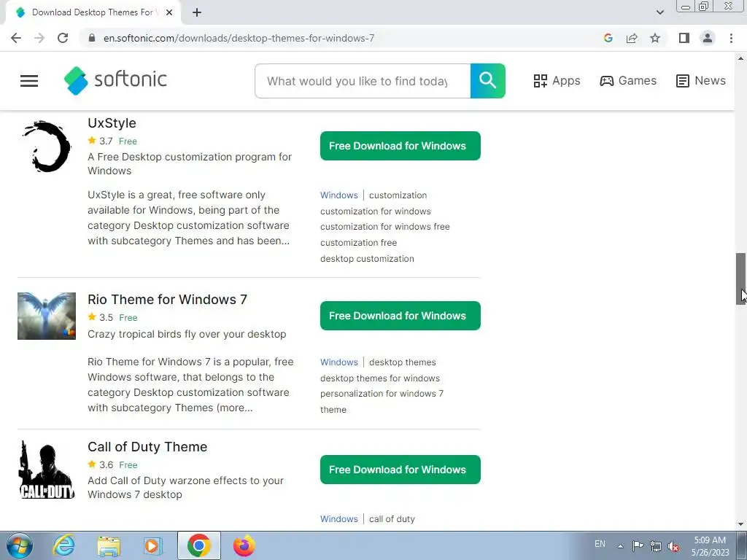Launch Internet Explorer from taskbar

pyautogui.click(x=64, y=545)
